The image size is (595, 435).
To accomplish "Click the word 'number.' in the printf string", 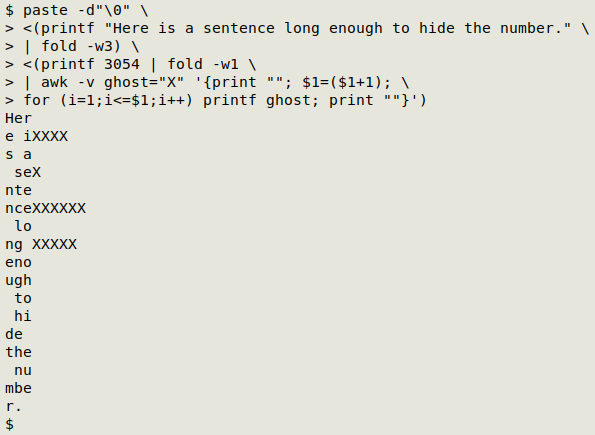I will (x=535, y=28).
